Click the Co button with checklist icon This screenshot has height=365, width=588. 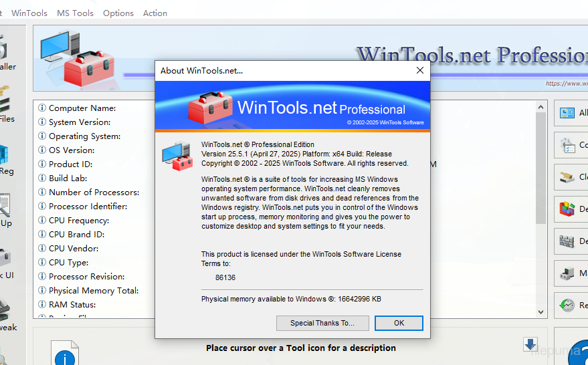click(x=571, y=145)
